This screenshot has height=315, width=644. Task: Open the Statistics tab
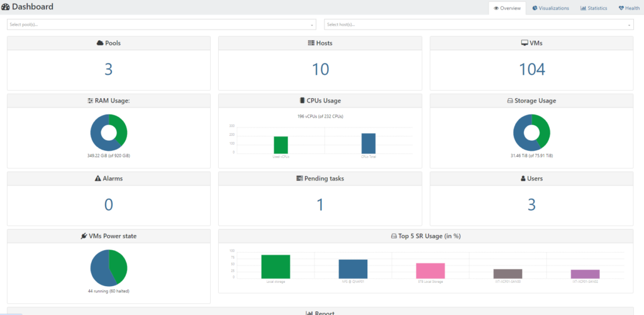pyautogui.click(x=593, y=8)
